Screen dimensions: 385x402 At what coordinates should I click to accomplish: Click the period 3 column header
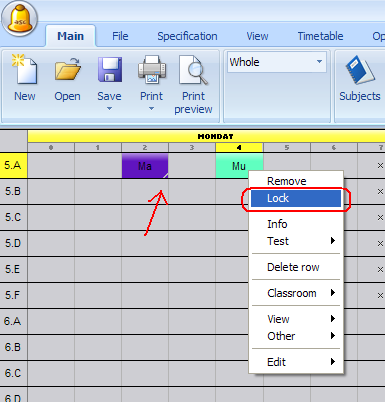click(x=192, y=147)
